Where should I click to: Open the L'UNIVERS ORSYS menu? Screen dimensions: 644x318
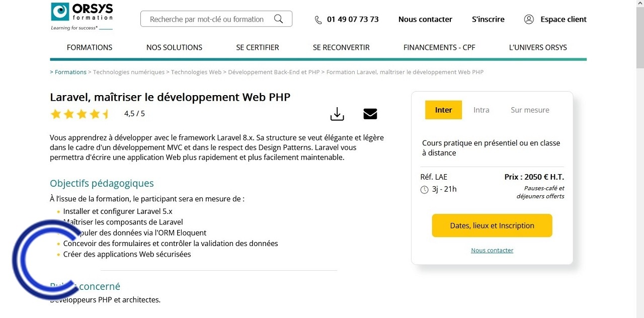(x=538, y=47)
